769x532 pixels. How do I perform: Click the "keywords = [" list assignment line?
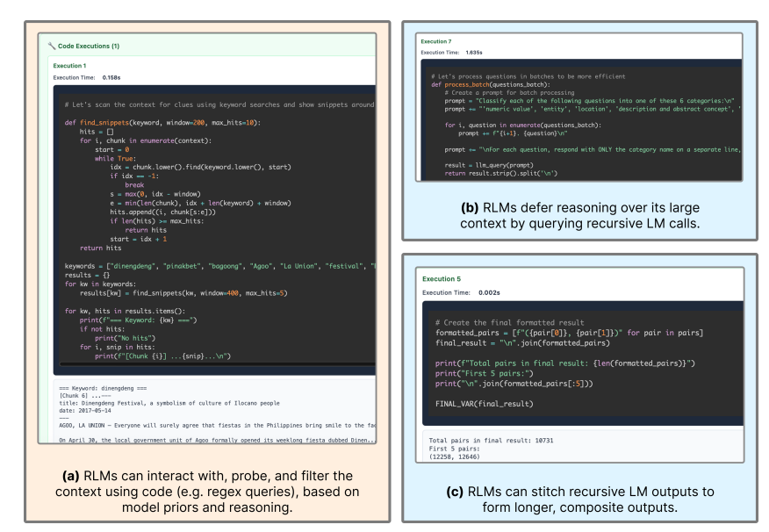tap(219, 266)
